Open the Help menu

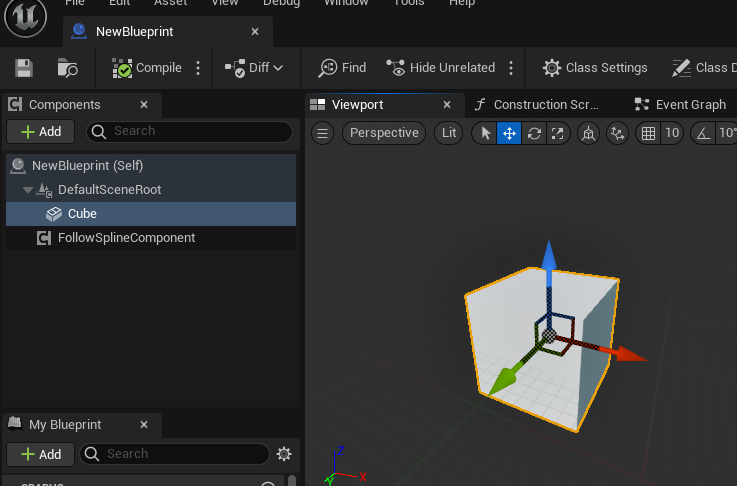(x=462, y=3)
